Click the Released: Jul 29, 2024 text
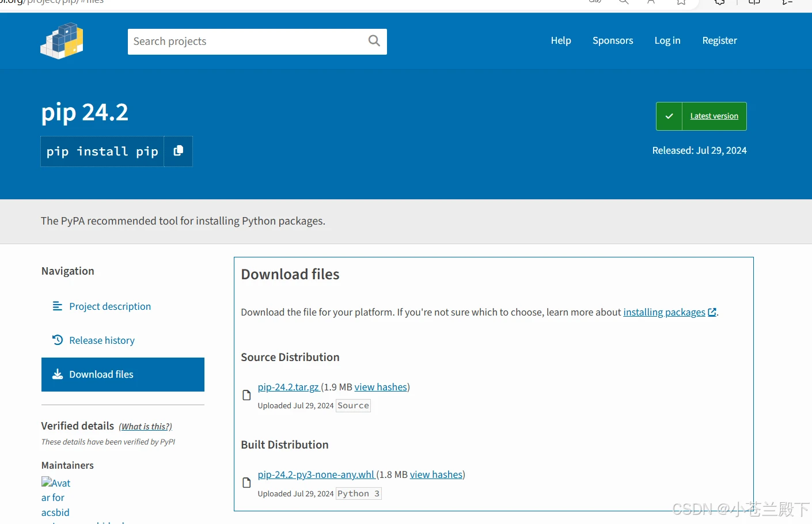The height and width of the screenshot is (524, 812). (x=699, y=150)
